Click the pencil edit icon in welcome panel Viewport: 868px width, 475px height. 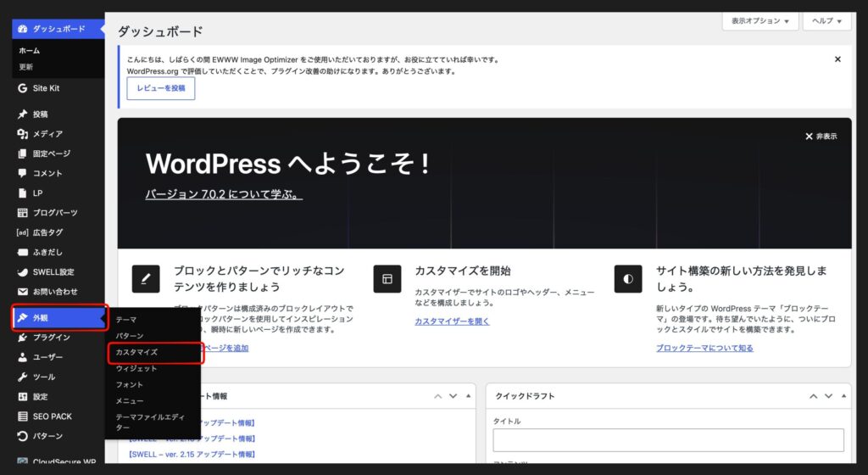pyautogui.click(x=146, y=279)
